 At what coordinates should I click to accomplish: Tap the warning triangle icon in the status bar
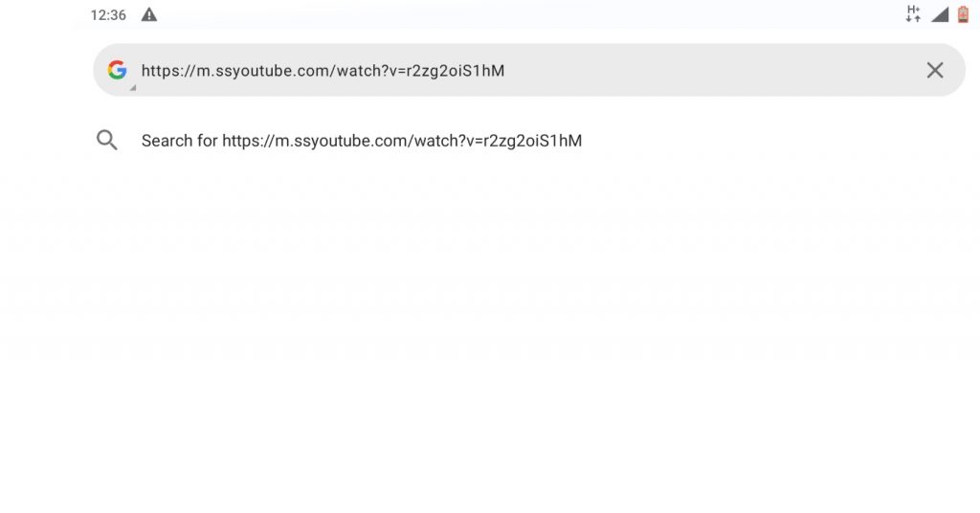pyautogui.click(x=148, y=14)
